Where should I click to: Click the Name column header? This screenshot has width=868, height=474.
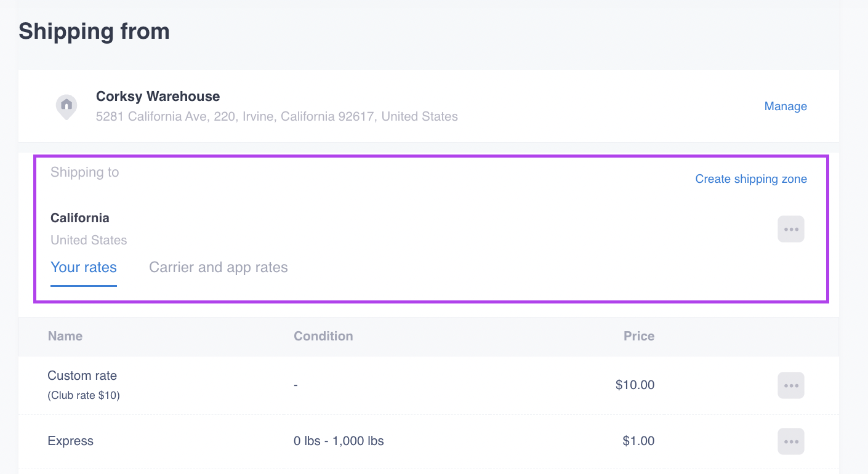coord(65,336)
